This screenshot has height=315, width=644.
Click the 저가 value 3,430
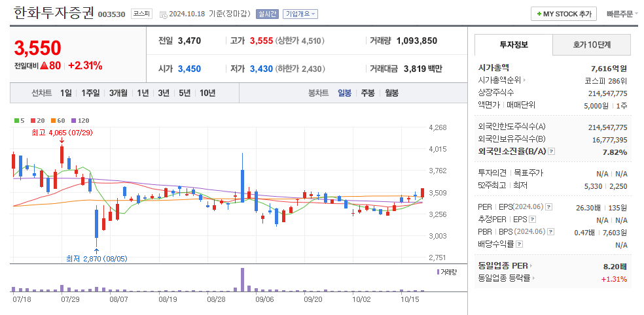(261, 69)
